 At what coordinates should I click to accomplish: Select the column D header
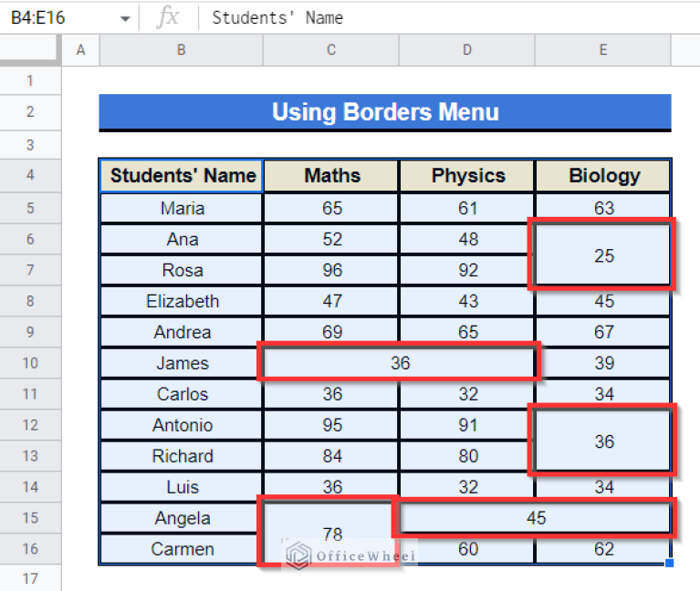(x=466, y=50)
